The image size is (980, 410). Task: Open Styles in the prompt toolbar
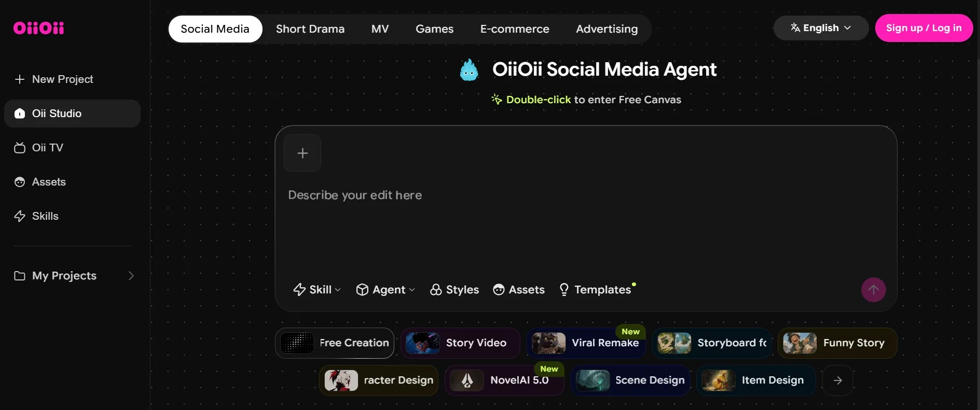tap(454, 290)
